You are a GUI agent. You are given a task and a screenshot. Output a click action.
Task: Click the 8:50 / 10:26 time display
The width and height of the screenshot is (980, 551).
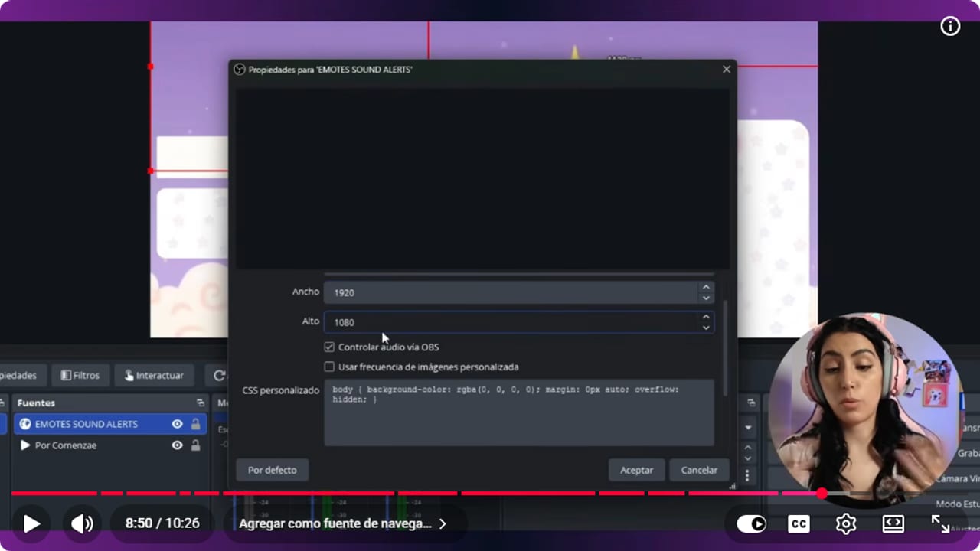pyautogui.click(x=162, y=523)
